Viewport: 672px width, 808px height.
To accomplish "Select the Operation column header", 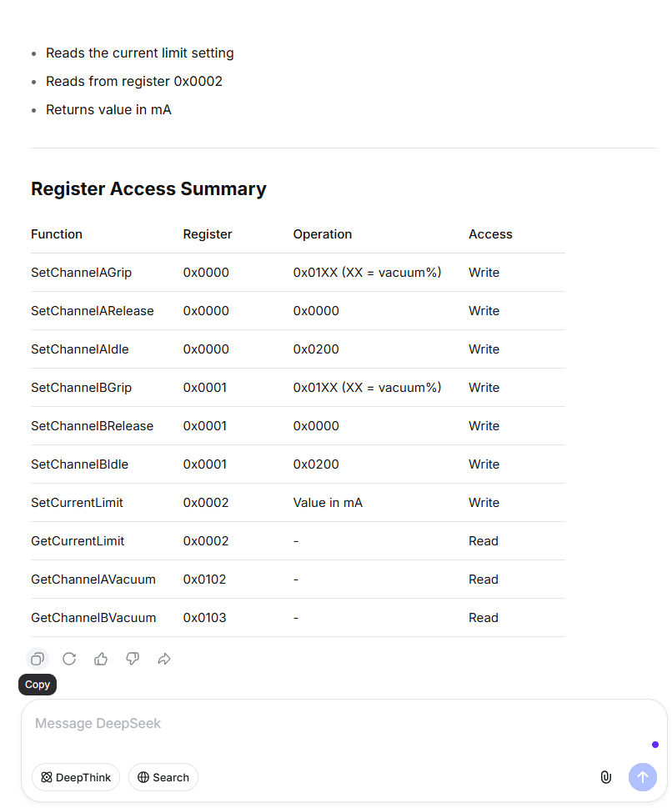I will (x=323, y=234).
